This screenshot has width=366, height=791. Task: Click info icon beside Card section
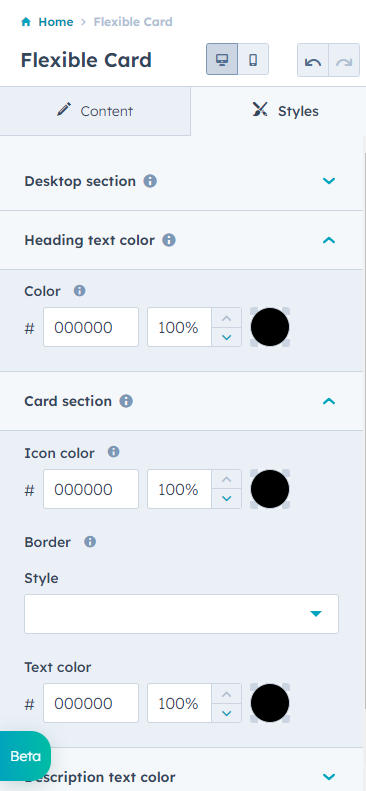[x=126, y=401]
